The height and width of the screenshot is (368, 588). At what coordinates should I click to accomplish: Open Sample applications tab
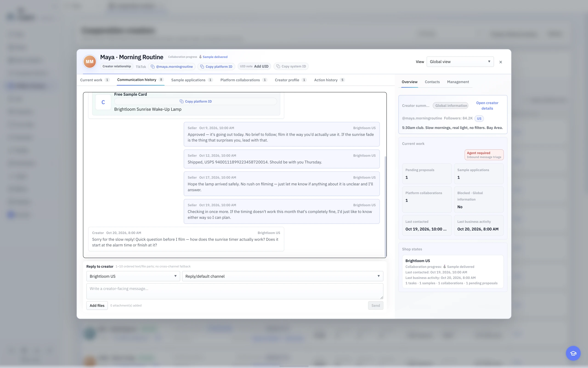(x=192, y=80)
